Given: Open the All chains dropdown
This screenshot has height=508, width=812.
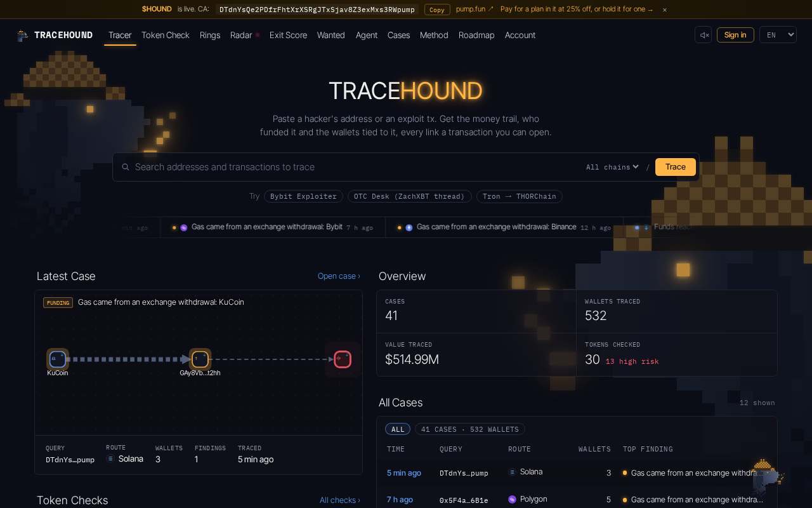Looking at the screenshot, I should 612,167.
